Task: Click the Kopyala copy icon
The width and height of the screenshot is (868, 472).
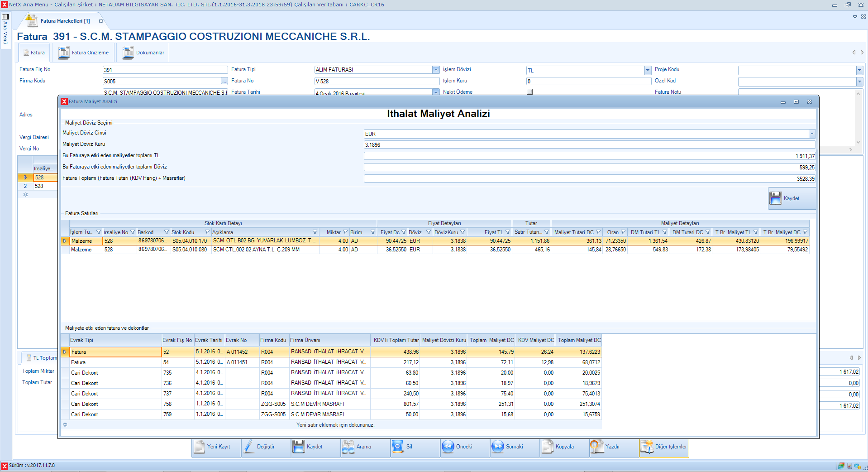Action: pyautogui.click(x=548, y=447)
